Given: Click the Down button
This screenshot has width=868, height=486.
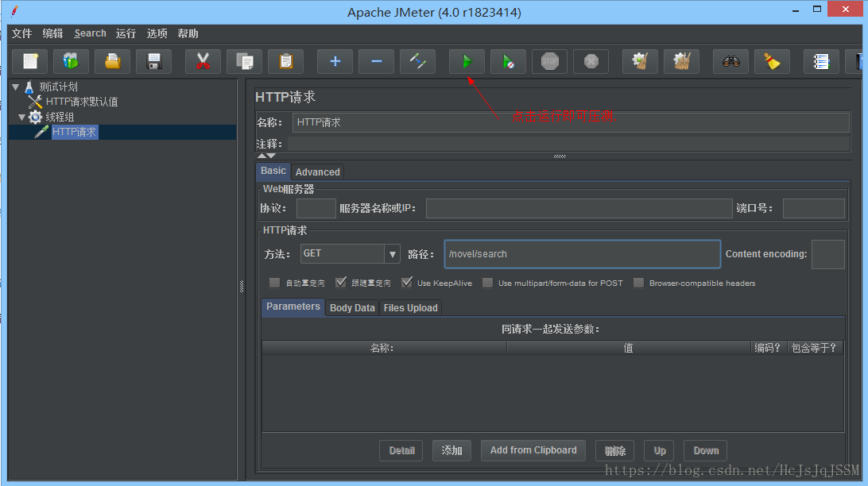Looking at the screenshot, I should [706, 450].
